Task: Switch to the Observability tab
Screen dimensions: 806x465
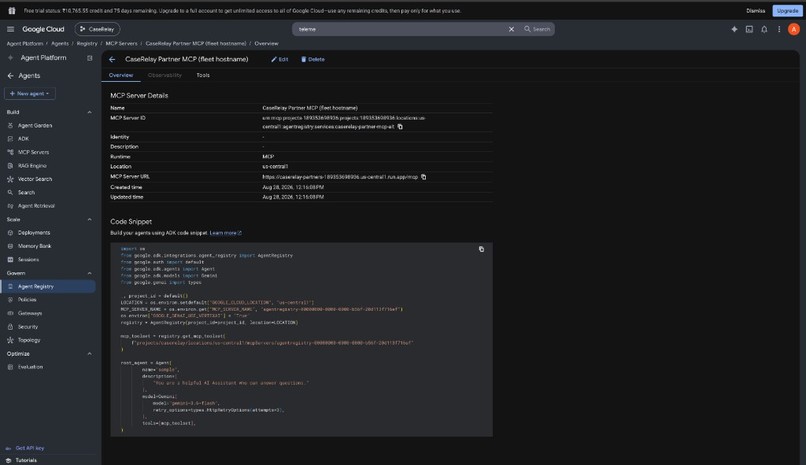Action: point(164,76)
